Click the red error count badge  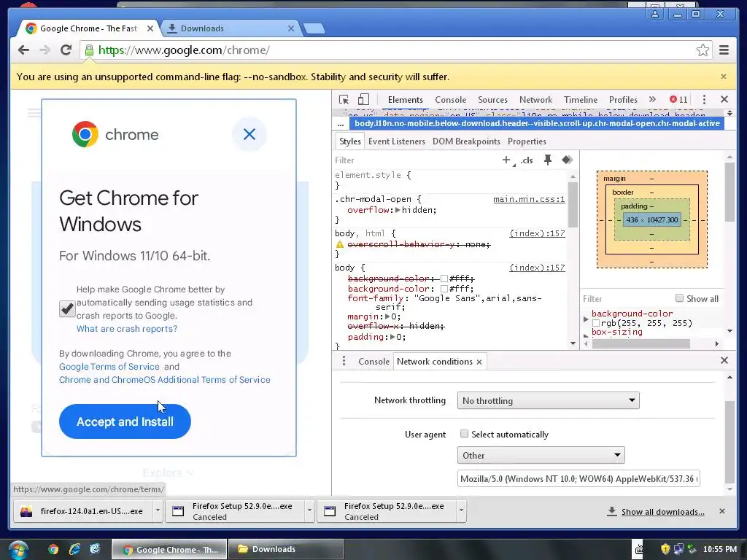678,99
